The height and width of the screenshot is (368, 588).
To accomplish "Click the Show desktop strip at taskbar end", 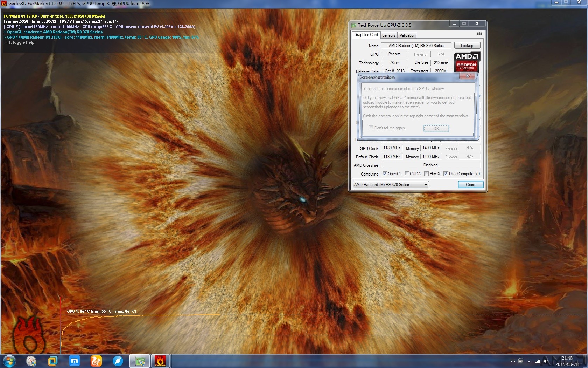I will (585, 361).
